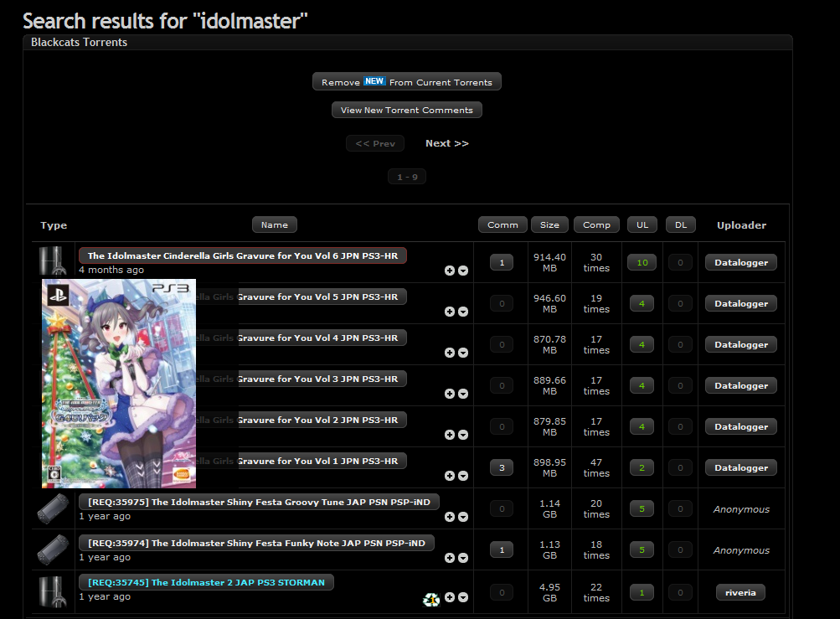
Task: Expand the down-arrow on the Gravure Vol 5 row
Action: pos(463,312)
